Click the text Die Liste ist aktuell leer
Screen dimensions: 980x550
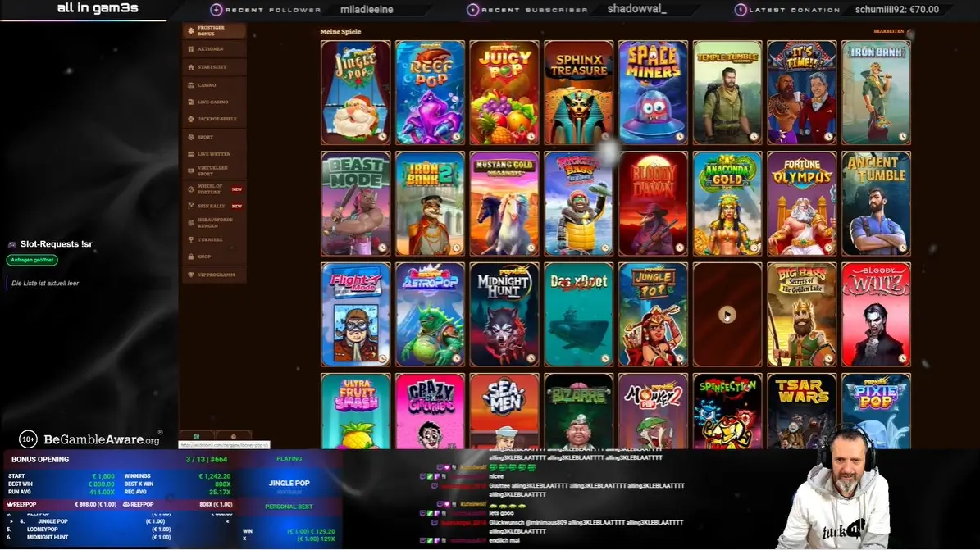(45, 283)
